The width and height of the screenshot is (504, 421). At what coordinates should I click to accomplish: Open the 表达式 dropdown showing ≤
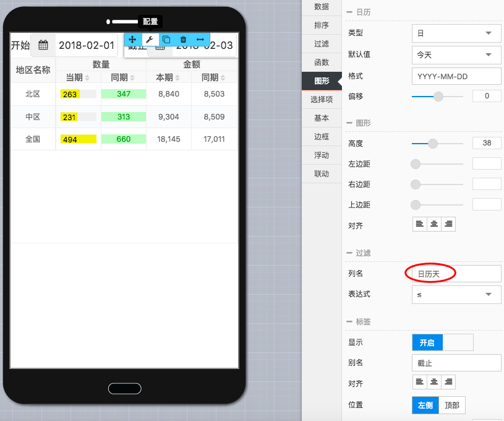pos(456,295)
